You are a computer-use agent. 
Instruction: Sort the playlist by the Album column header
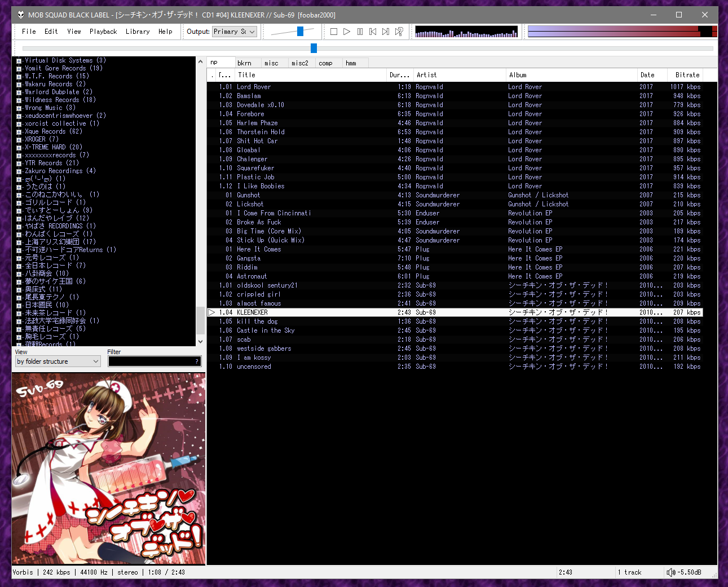tap(571, 75)
